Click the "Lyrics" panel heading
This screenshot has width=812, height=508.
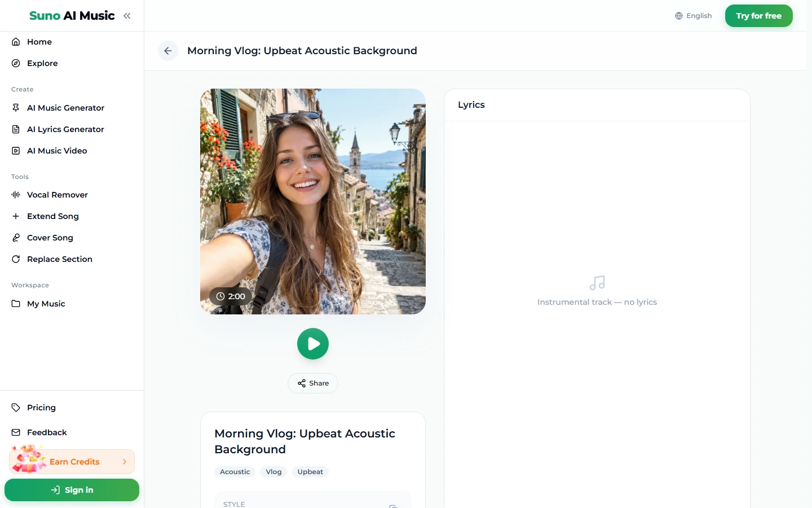471,105
